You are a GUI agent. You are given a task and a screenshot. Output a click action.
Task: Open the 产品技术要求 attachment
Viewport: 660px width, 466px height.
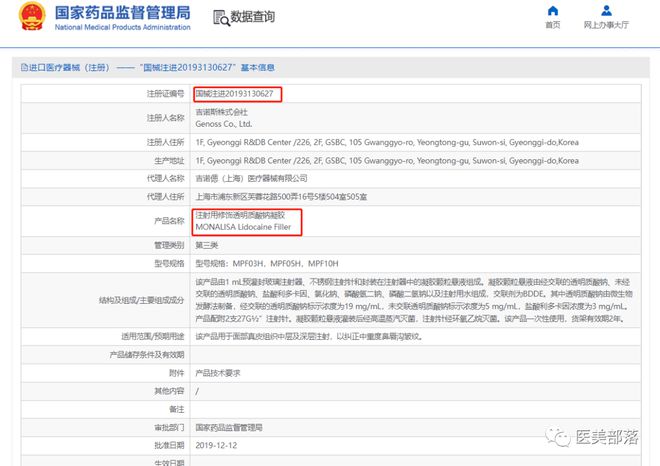point(218,373)
